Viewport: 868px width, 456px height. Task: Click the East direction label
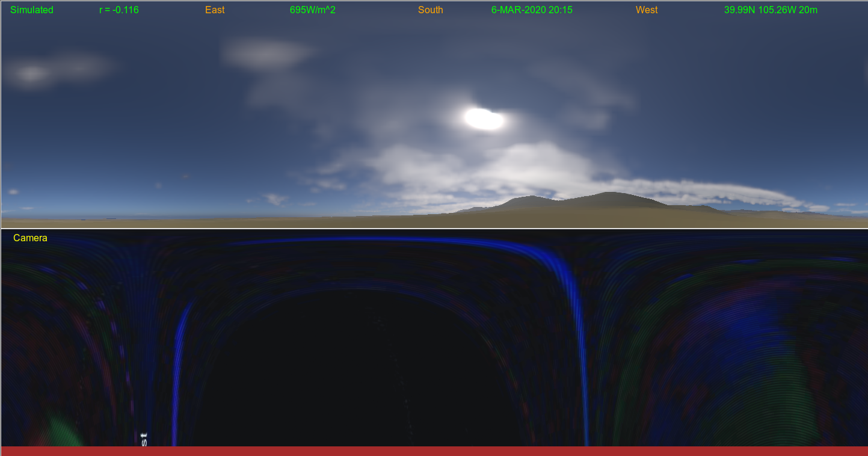tap(215, 10)
